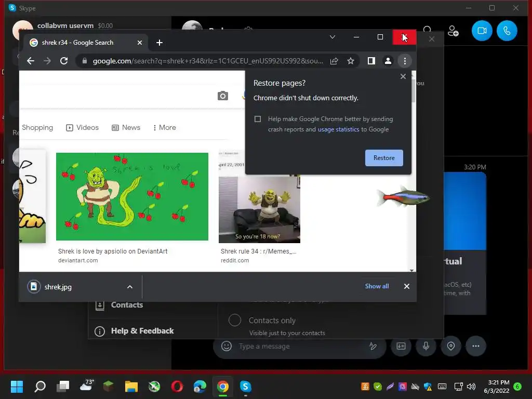The width and height of the screenshot is (532, 399).
Task: Expand Chrome tab search chevron
Action: (x=332, y=37)
